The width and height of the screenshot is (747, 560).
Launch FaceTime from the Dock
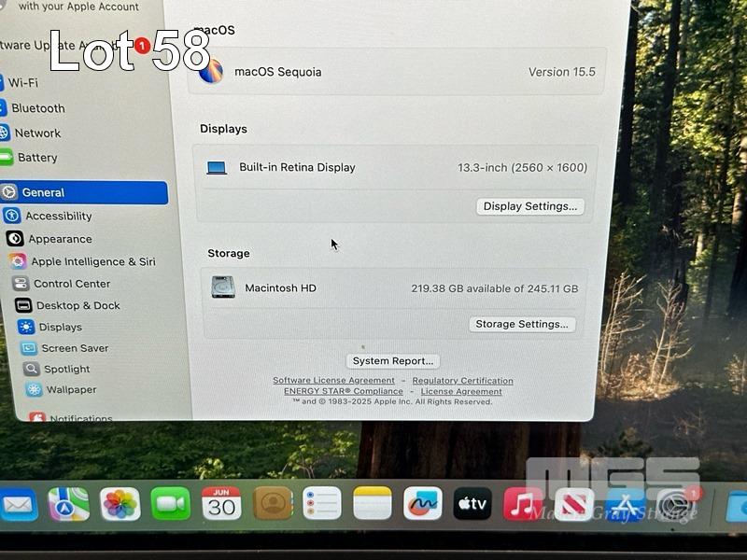(x=171, y=504)
